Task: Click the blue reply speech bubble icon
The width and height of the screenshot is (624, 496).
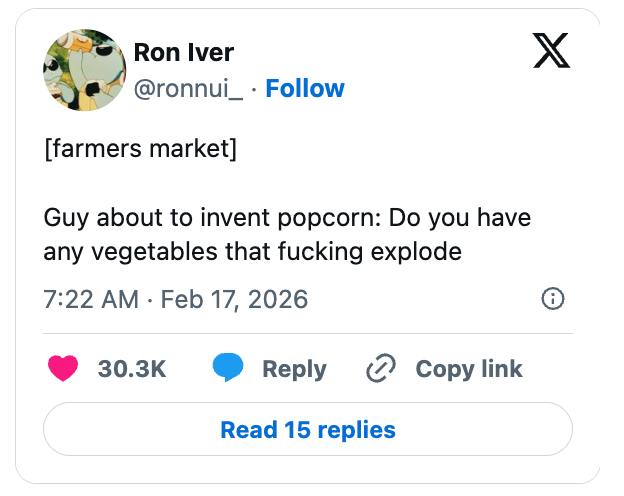Action: click(x=228, y=369)
